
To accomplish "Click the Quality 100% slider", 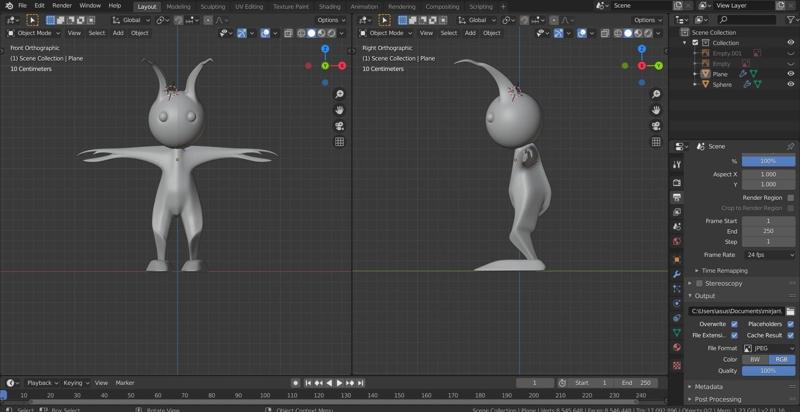I will (768, 370).
